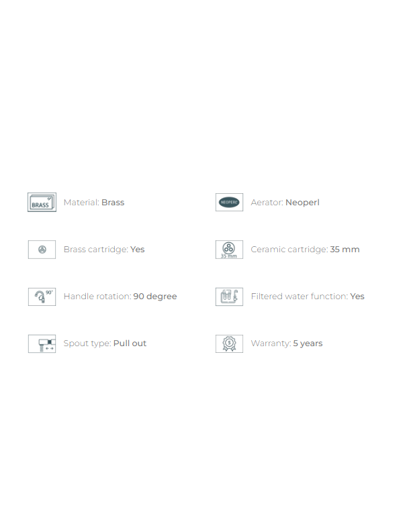Image resolution: width=407 pixels, height=532 pixels.
Task: Click the brass cartridge icon
Action: click(42, 250)
